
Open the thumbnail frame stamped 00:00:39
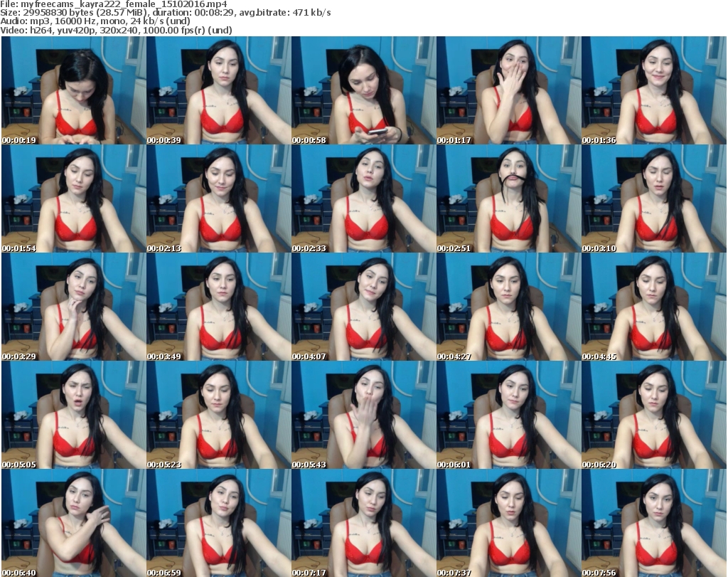click(219, 90)
